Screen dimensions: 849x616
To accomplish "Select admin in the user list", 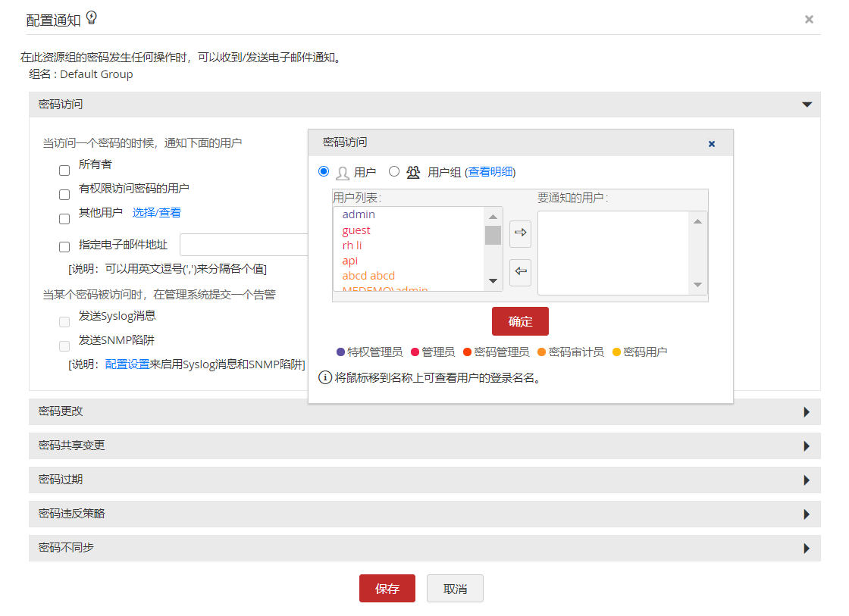I will click(359, 214).
